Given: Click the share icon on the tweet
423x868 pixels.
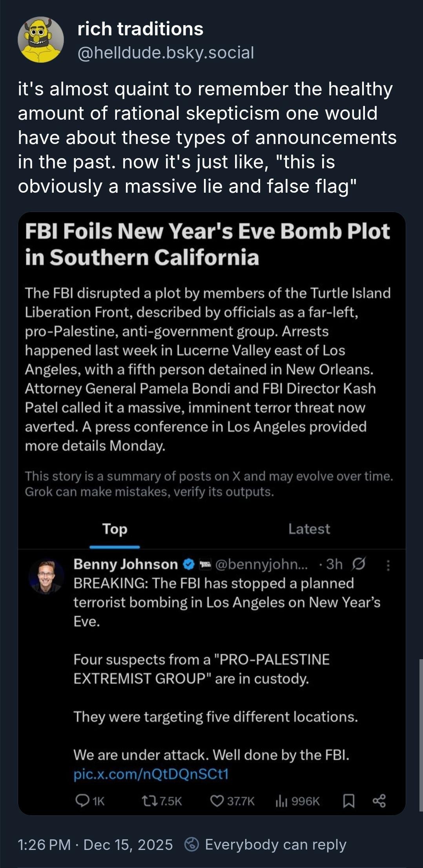Looking at the screenshot, I should [x=379, y=801].
